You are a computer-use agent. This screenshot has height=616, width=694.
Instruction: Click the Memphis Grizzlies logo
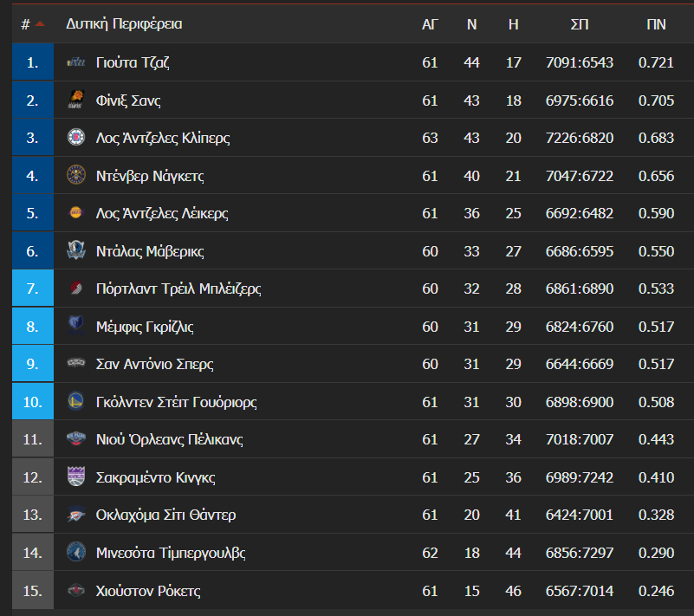click(76, 327)
